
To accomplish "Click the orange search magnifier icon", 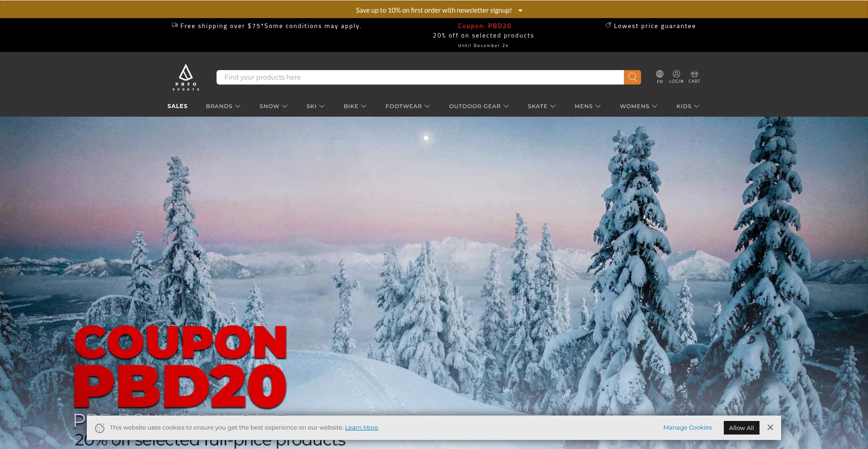I will (632, 77).
